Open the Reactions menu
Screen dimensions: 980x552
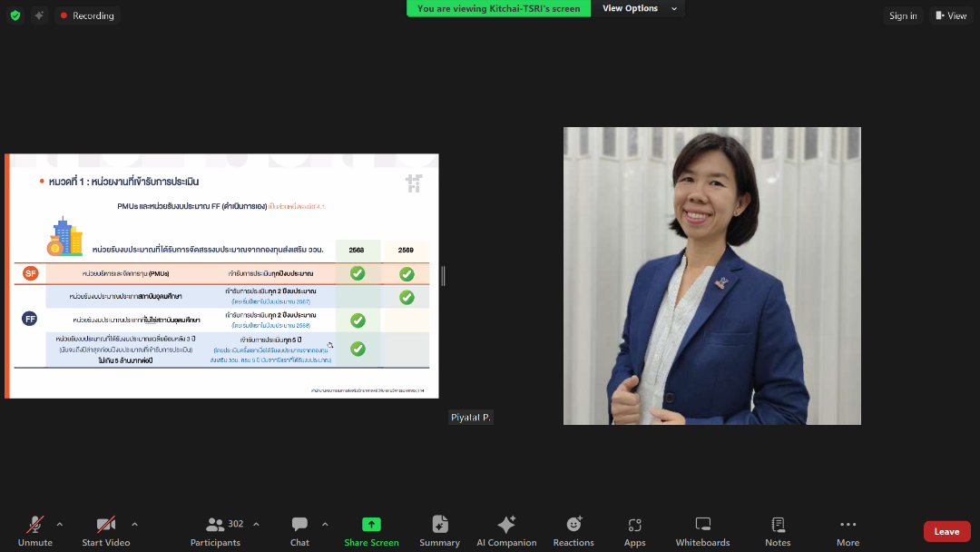click(573, 531)
